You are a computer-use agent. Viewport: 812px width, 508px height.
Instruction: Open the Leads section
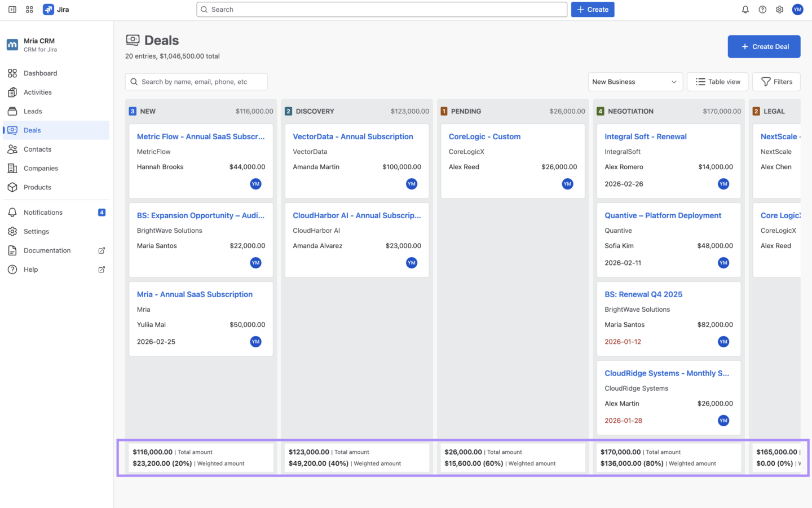point(32,111)
